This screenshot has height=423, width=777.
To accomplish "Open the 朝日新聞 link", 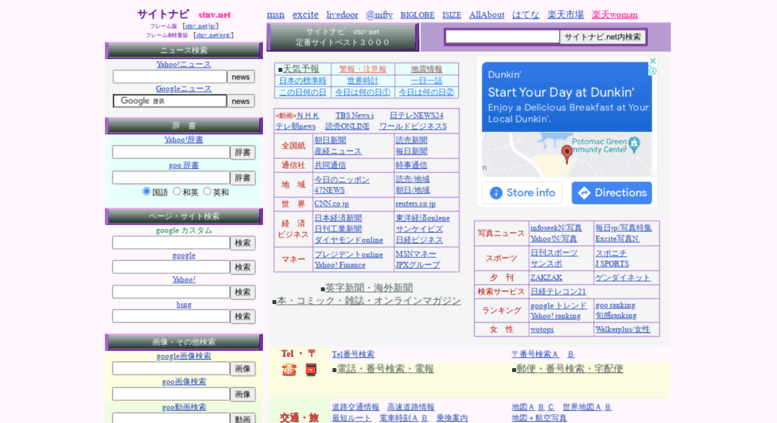I will pos(330,140).
